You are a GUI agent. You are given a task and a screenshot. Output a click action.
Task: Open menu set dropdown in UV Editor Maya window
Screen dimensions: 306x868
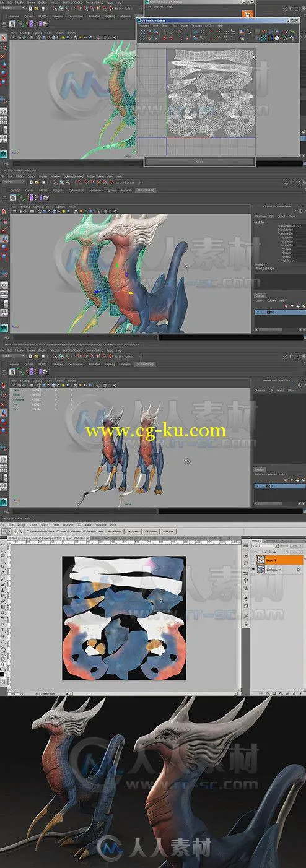[x=12, y=8]
